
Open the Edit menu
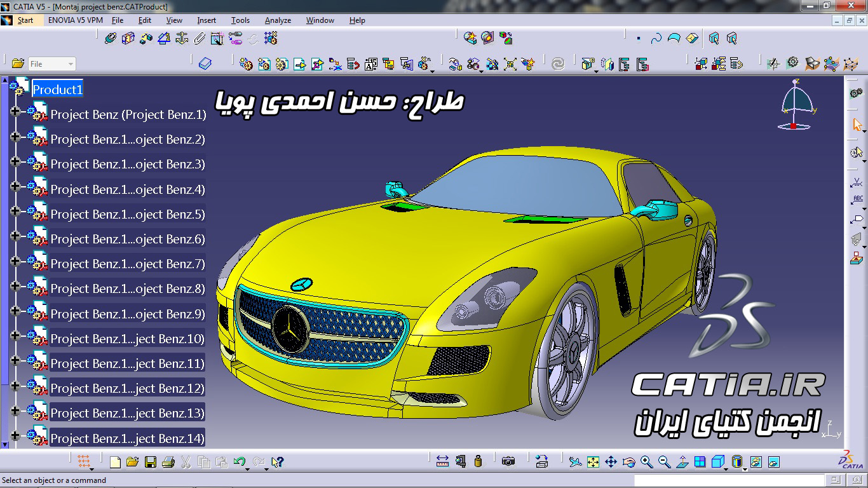pyautogui.click(x=145, y=20)
